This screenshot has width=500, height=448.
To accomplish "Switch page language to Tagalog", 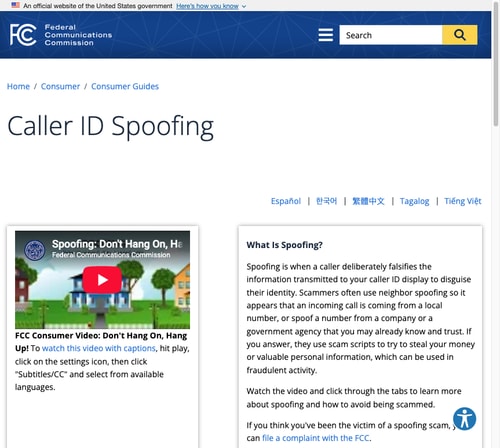I will point(414,201).
